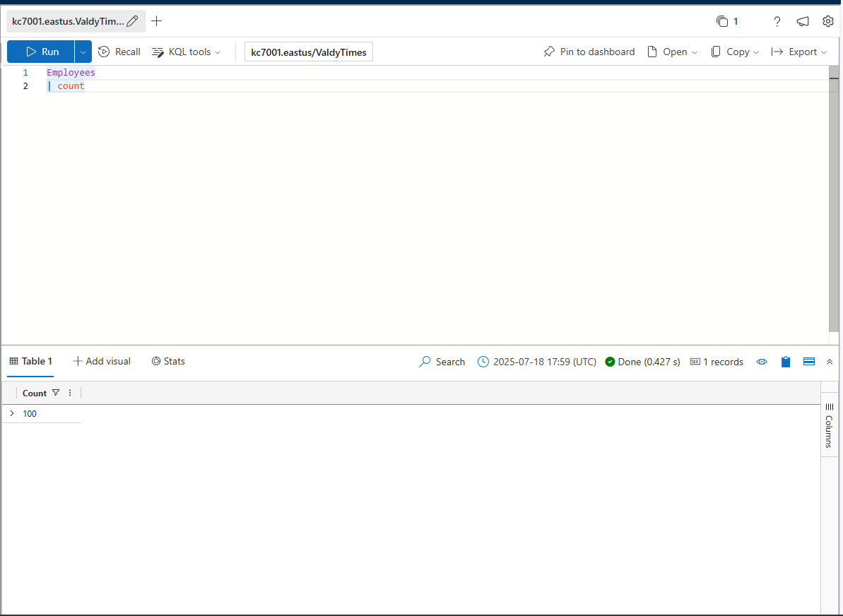Expand the Export dropdown
Screen dimensions: 843x616
(x=799, y=52)
